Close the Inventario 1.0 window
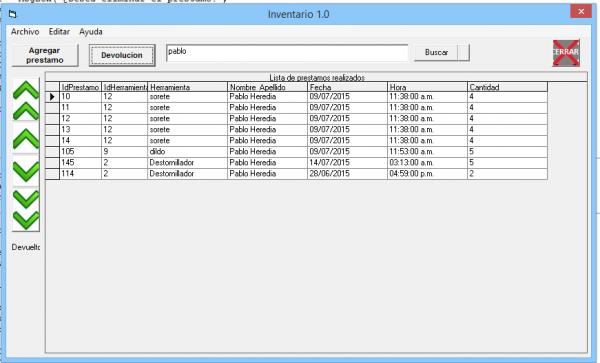Viewport: 600px width, 363px height. click(x=581, y=11)
